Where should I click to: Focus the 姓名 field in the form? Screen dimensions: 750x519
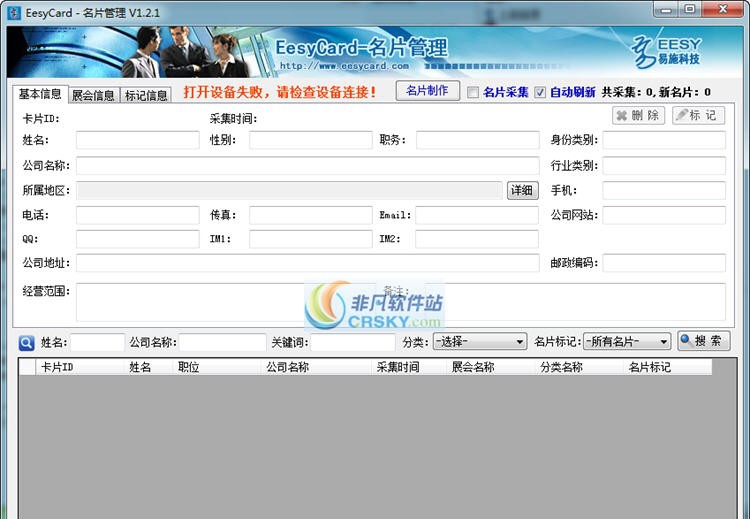[x=138, y=140]
